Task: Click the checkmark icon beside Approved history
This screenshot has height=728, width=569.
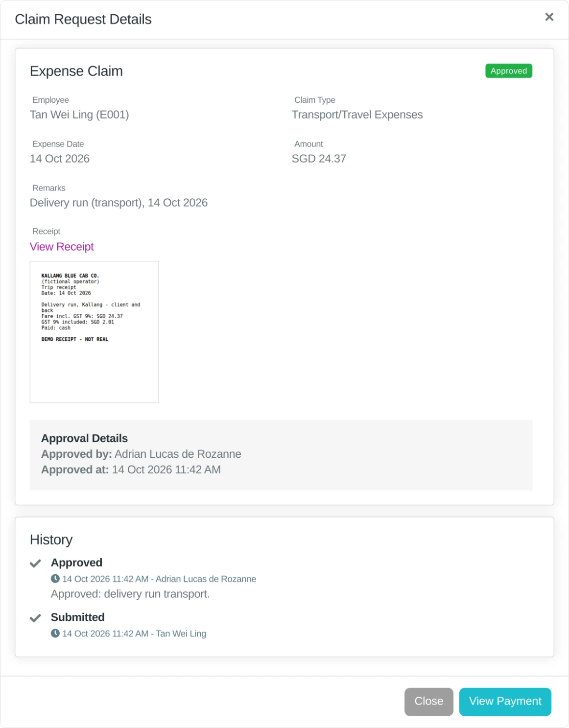Action: (35, 564)
